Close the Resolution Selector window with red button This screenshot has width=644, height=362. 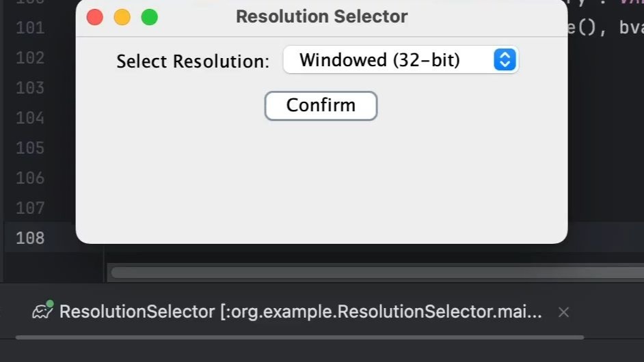point(95,17)
